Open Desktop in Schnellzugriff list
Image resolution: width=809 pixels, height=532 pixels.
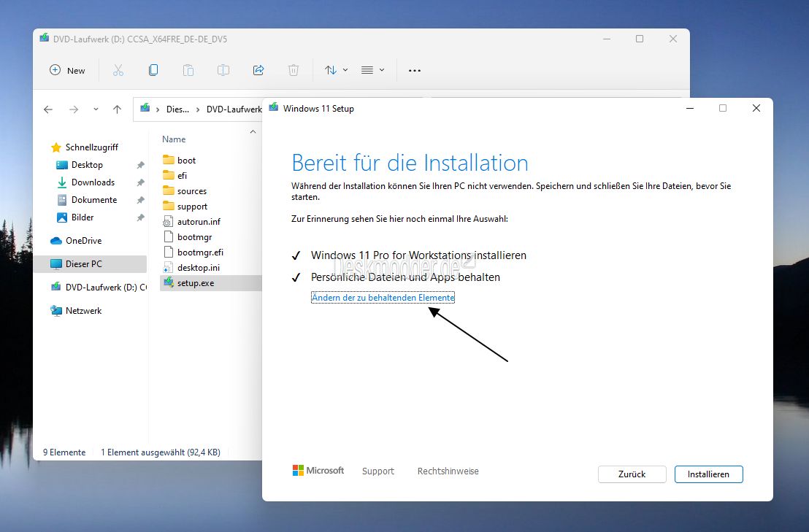(87, 165)
